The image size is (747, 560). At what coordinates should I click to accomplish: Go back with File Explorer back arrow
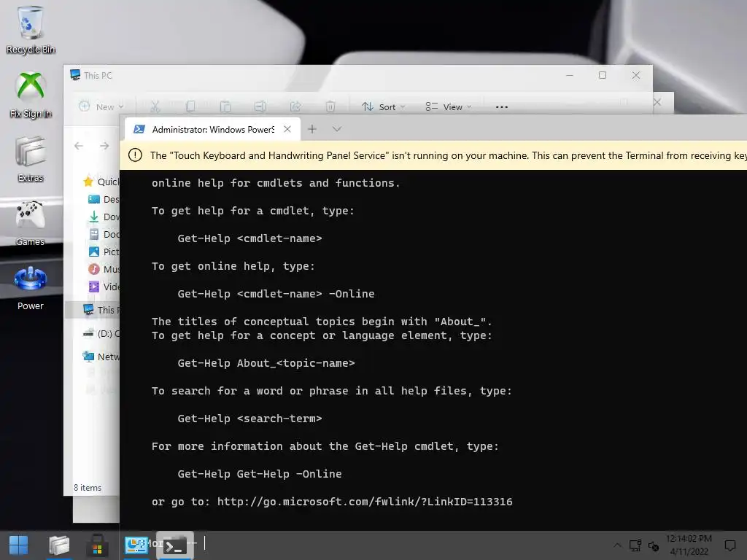(79, 146)
